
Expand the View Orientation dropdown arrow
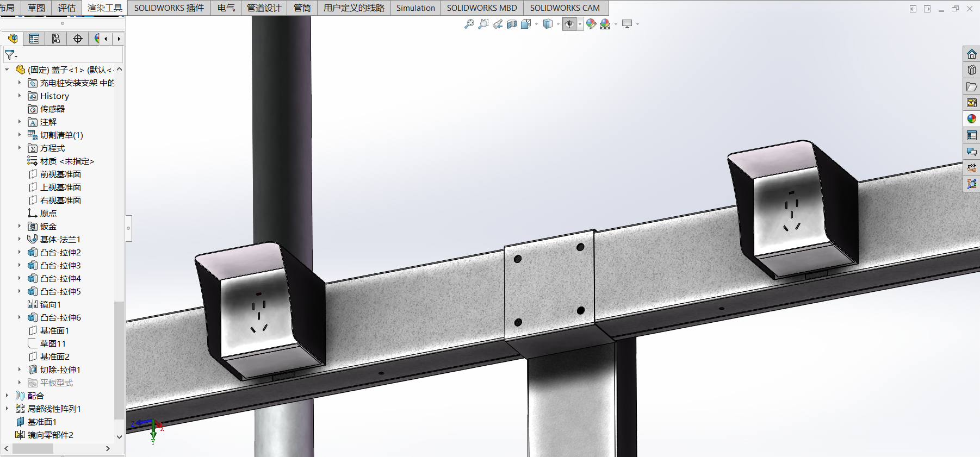[x=536, y=24]
